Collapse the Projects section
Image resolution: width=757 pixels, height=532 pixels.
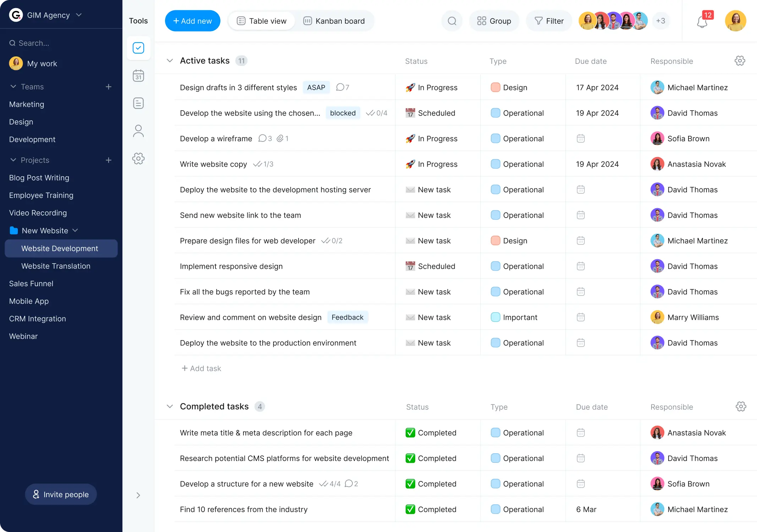click(13, 160)
